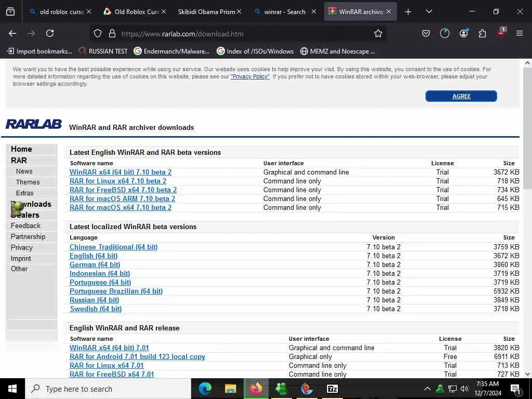The width and height of the screenshot is (532, 399).
Task: Download RAR for macOS ARM 7.10 beta 2
Action: click(x=122, y=198)
